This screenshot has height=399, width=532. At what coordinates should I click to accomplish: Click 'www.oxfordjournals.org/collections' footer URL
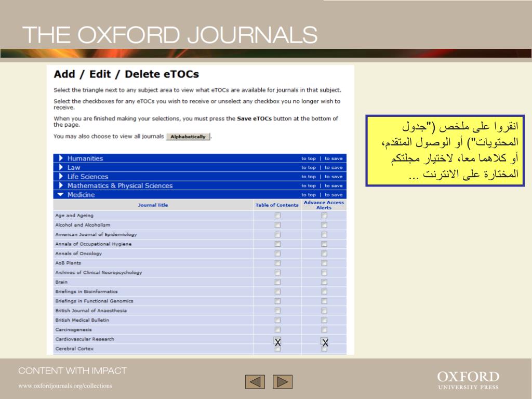click(x=65, y=386)
